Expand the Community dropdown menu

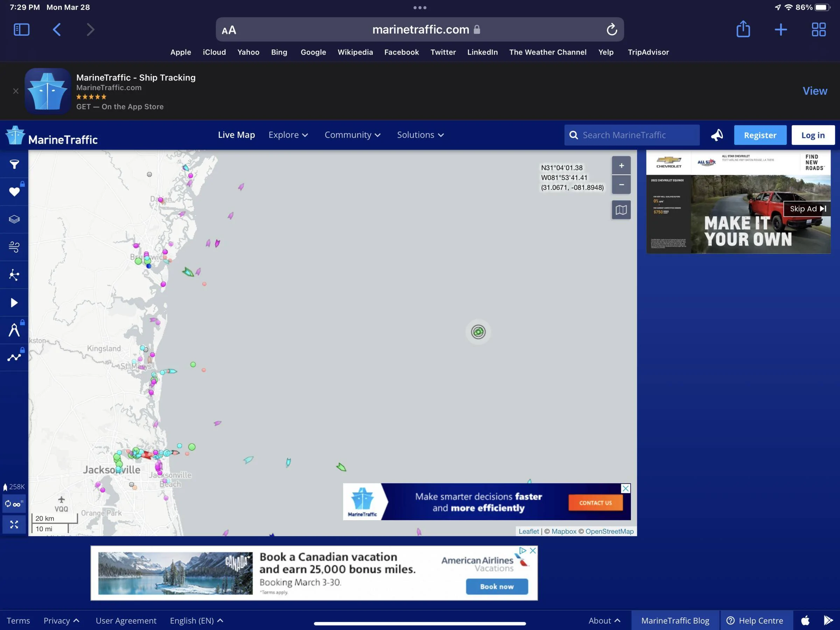coord(352,135)
